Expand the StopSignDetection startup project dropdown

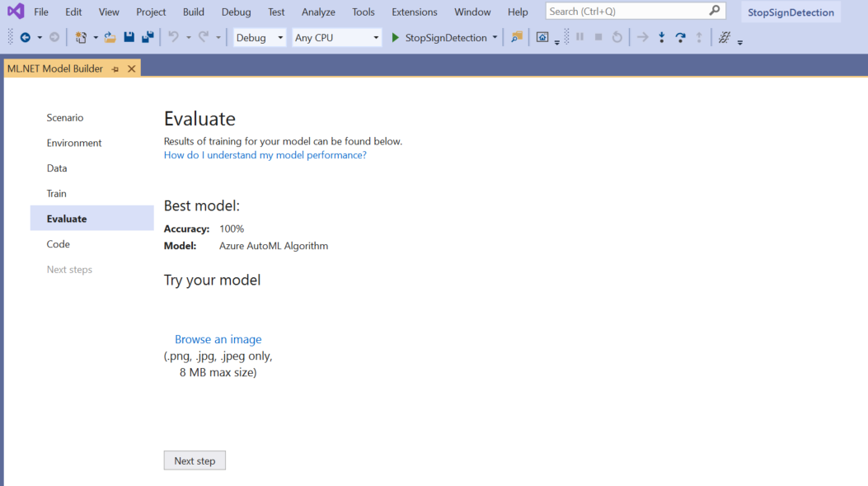click(494, 37)
